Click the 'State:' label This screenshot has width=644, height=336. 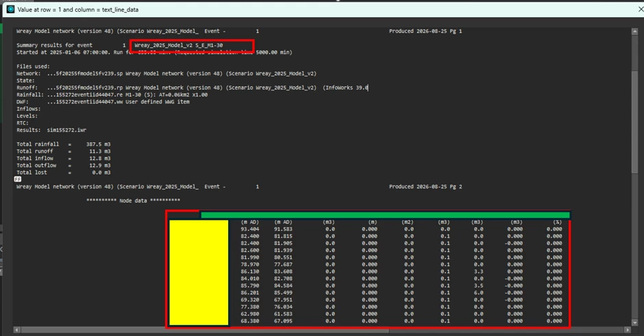pyautogui.click(x=25, y=81)
